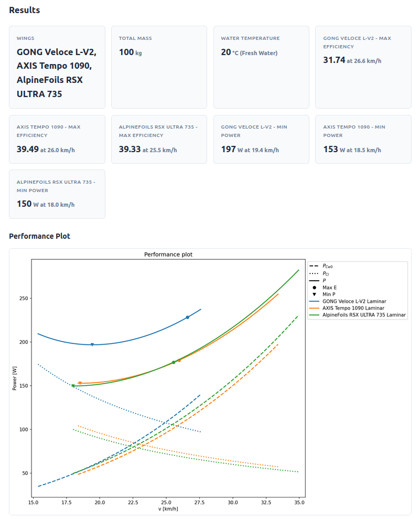Click the AlpineFoils RSX ULTRA 735 Max Efficiency card
The image size is (420, 519).
pyautogui.click(x=159, y=140)
